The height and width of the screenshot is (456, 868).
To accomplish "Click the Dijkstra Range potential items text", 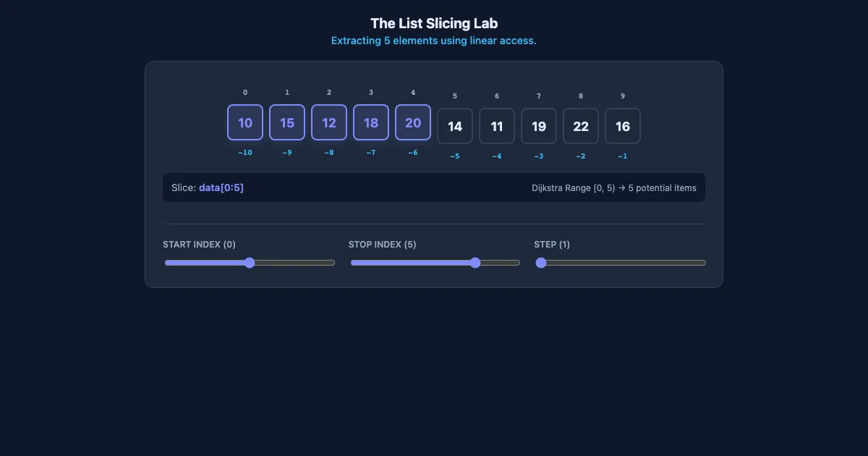I will tap(614, 187).
